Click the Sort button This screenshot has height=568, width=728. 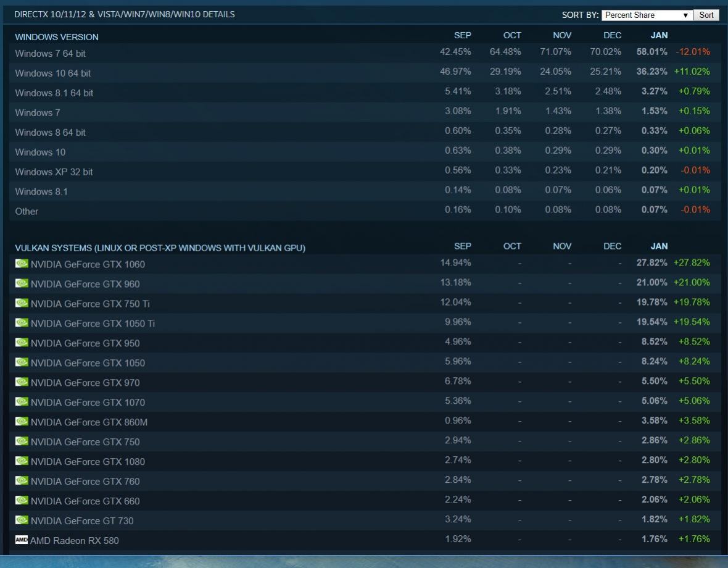(x=706, y=15)
